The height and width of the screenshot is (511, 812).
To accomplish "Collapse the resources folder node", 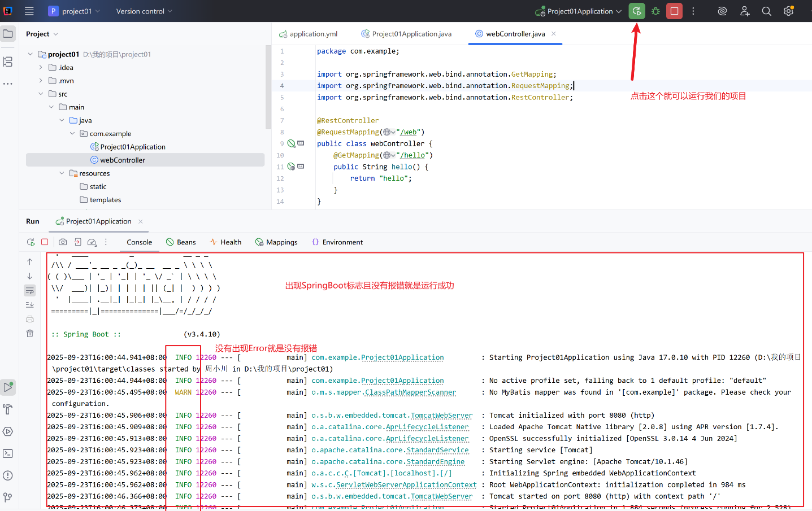I will coord(62,173).
